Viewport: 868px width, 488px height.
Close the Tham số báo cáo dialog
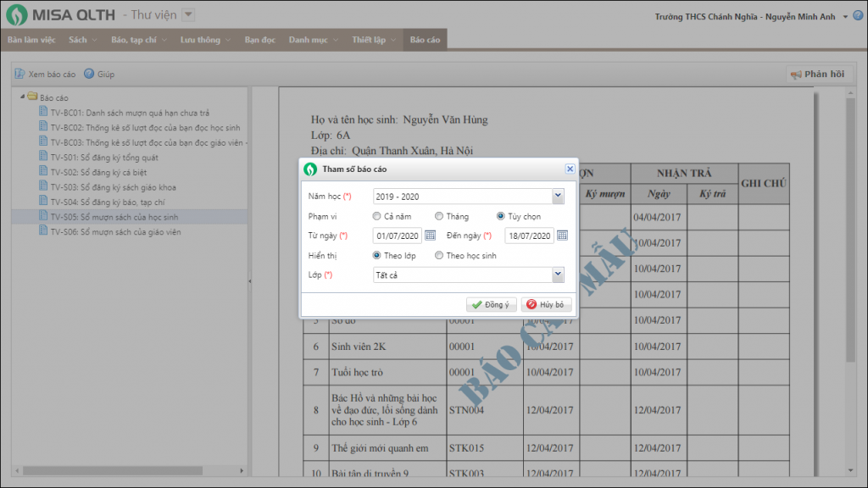tap(570, 169)
